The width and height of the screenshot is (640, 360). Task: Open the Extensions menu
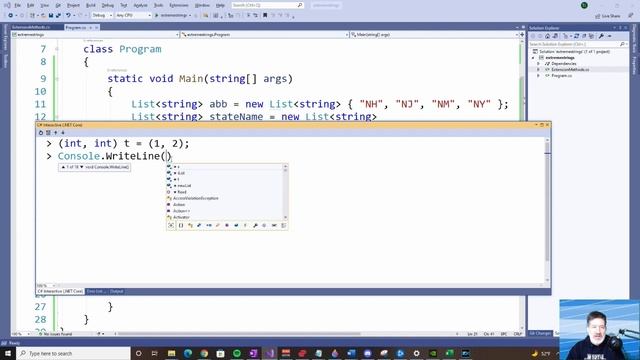pyautogui.click(x=179, y=5)
